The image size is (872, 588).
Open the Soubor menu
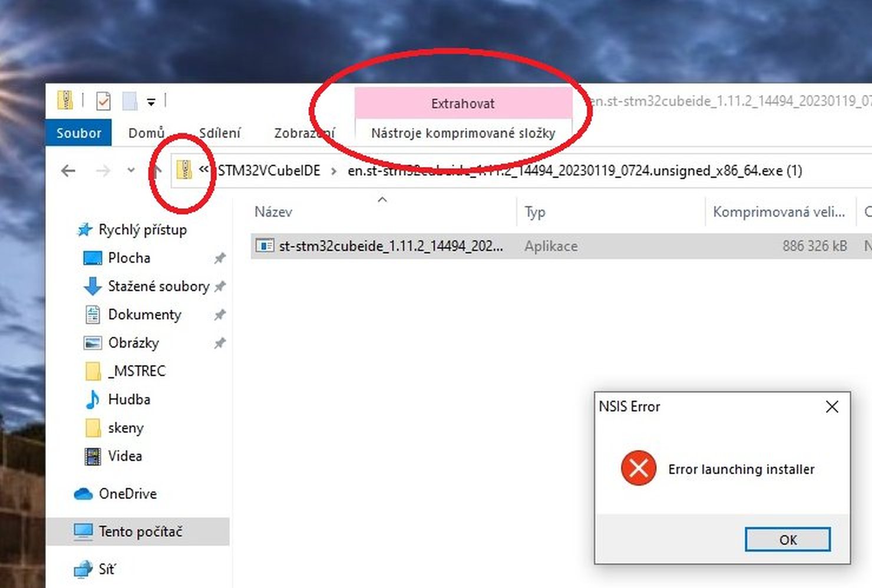point(79,133)
